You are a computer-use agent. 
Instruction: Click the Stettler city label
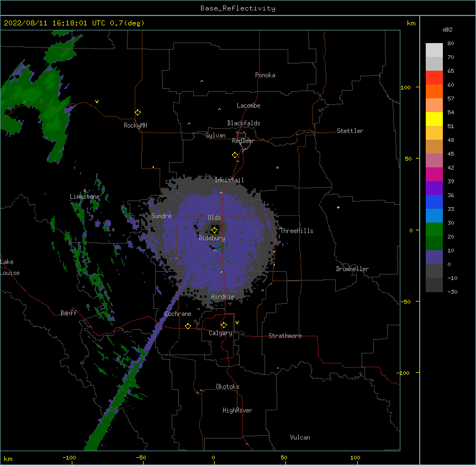350,131
